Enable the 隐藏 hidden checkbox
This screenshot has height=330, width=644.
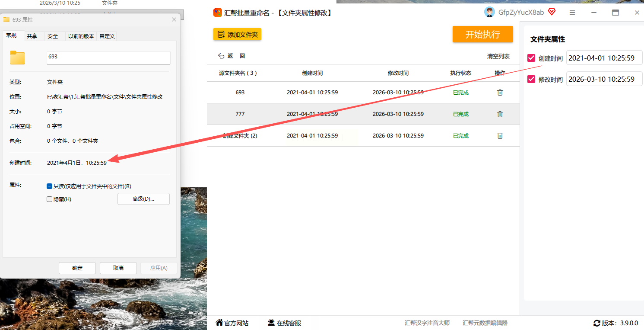coord(49,199)
